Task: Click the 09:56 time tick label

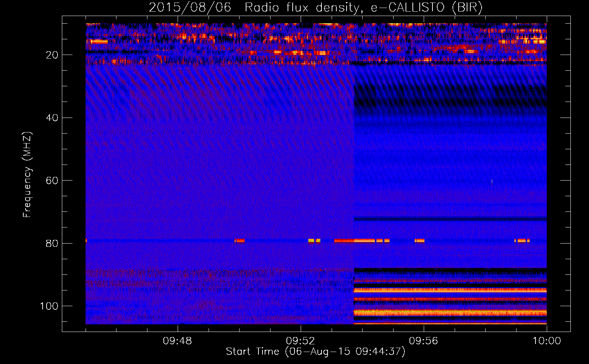Action: coord(423,341)
